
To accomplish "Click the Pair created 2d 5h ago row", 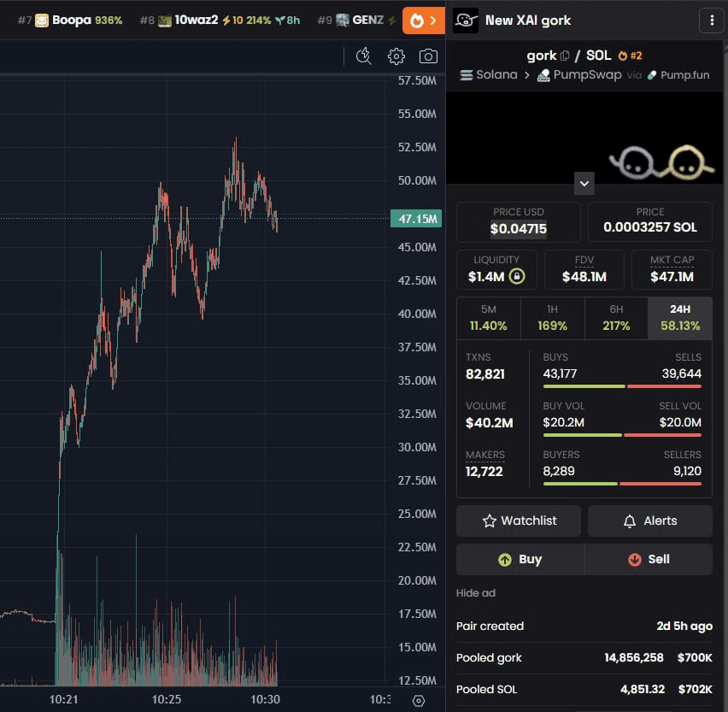I will [584, 626].
